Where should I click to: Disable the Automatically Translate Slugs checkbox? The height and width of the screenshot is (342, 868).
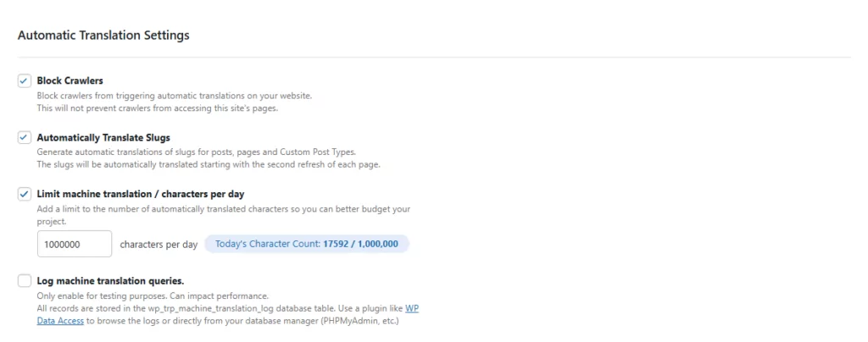(25, 138)
